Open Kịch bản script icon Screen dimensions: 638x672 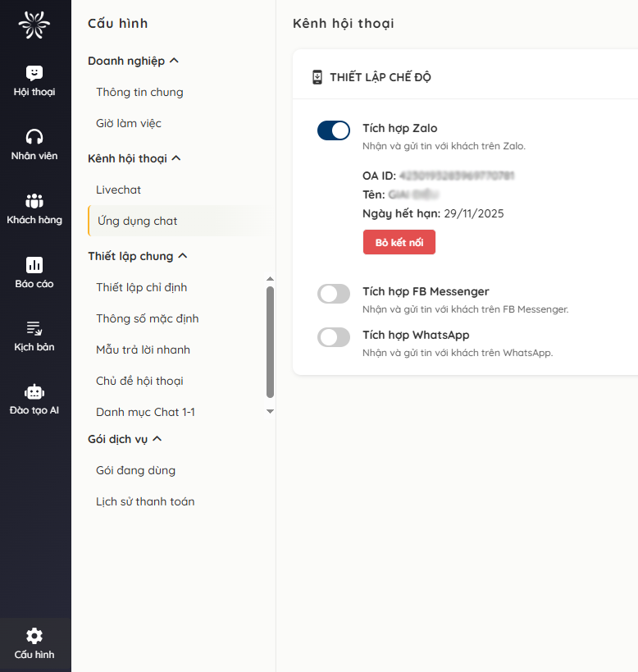tap(34, 328)
